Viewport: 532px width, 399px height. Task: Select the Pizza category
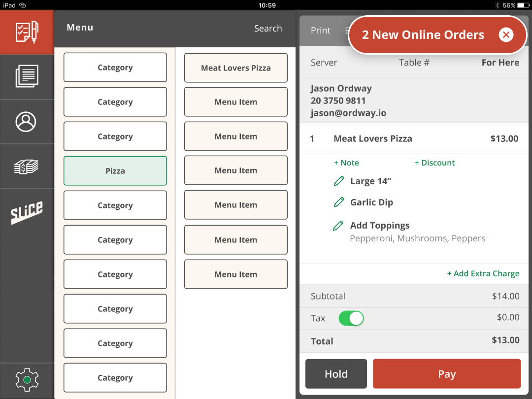pyautogui.click(x=115, y=170)
